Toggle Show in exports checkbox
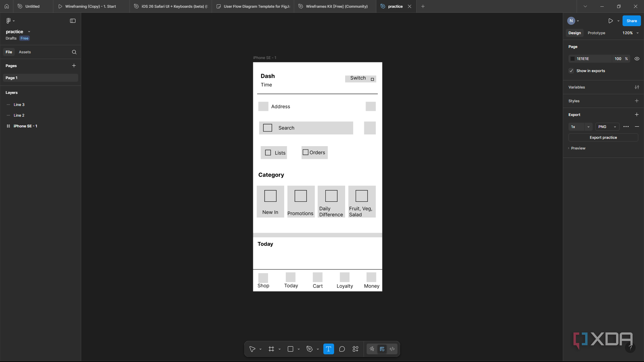 coord(571,71)
